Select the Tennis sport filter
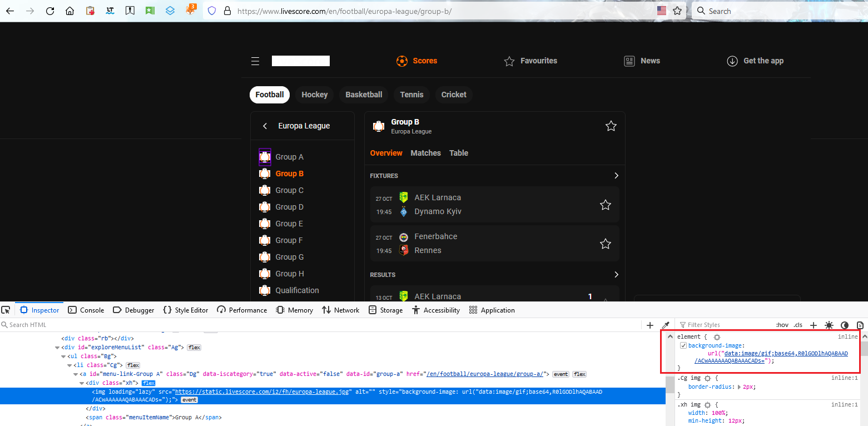 (x=411, y=95)
